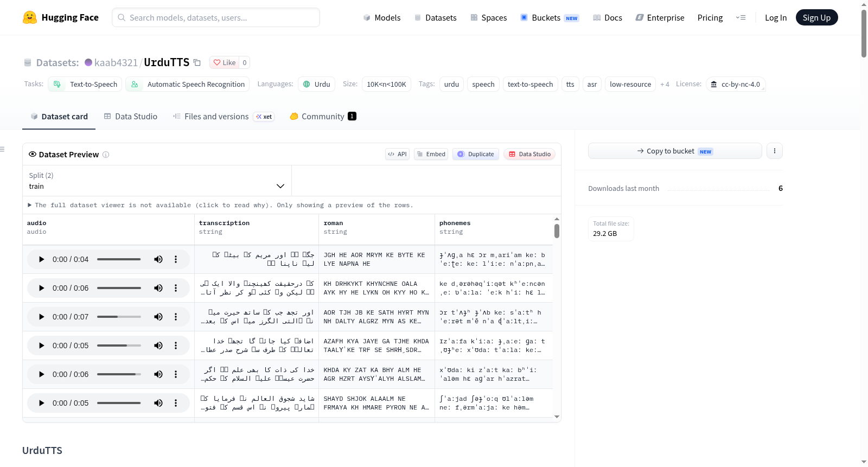Open the Split train dropdown
The image size is (868, 467).
pyautogui.click(x=157, y=181)
